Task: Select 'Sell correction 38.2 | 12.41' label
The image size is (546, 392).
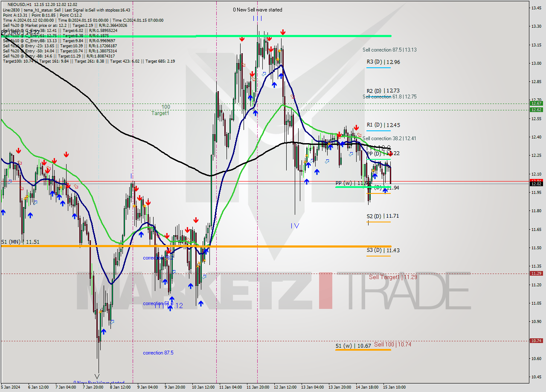Action: point(389,138)
